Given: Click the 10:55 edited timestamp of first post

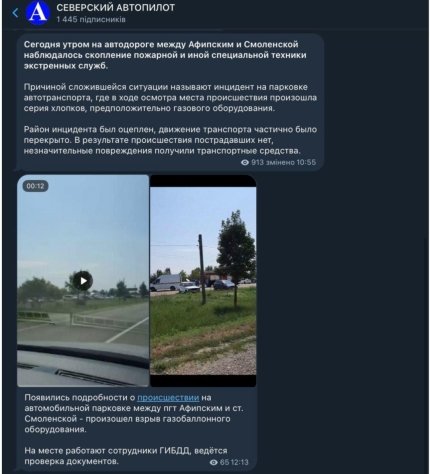Looking at the screenshot, I should [x=306, y=162].
